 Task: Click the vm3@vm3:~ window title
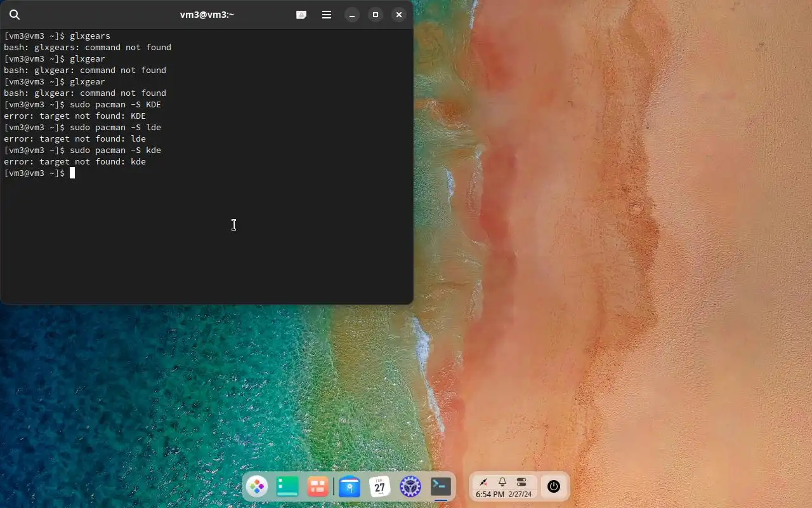point(207,15)
